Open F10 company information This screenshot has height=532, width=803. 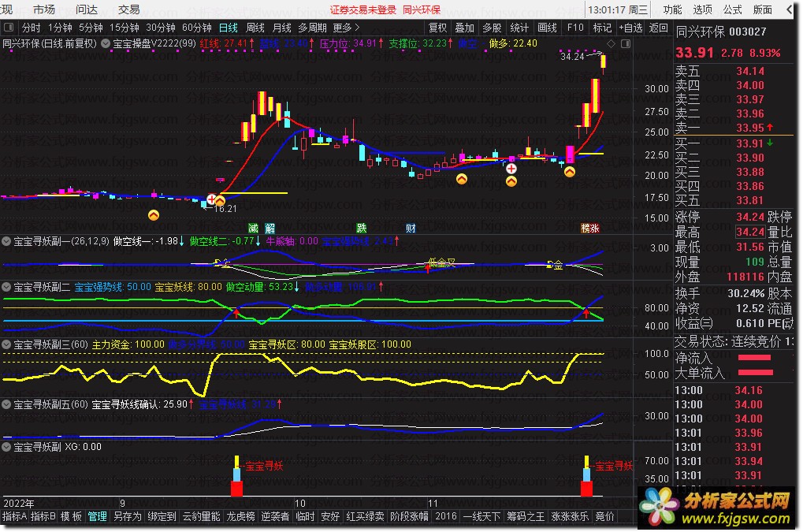click(575, 28)
